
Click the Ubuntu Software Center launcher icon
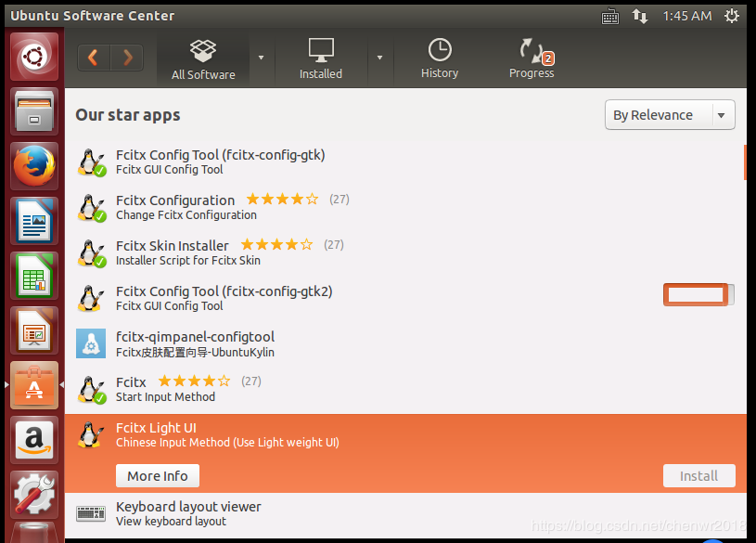[x=34, y=385]
